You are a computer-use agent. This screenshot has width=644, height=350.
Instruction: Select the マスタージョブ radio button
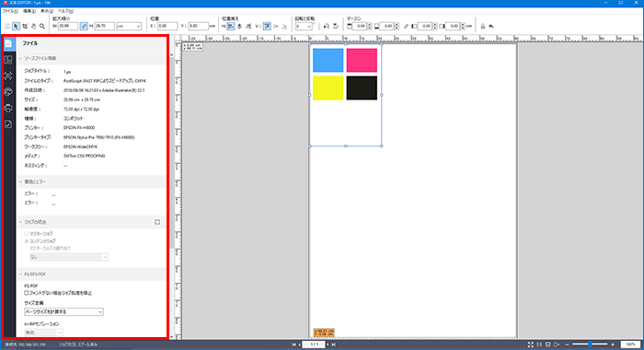click(x=27, y=234)
